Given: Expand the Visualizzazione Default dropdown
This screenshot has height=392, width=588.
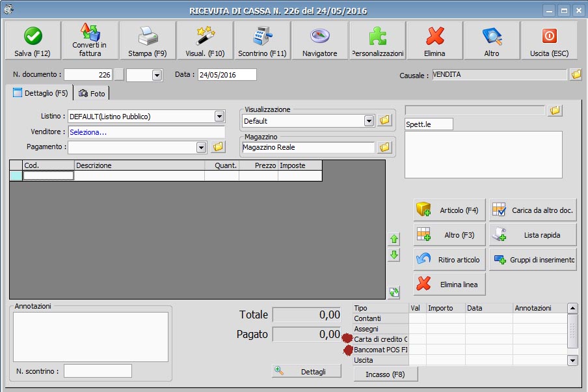Looking at the screenshot, I should coord(369,121).
